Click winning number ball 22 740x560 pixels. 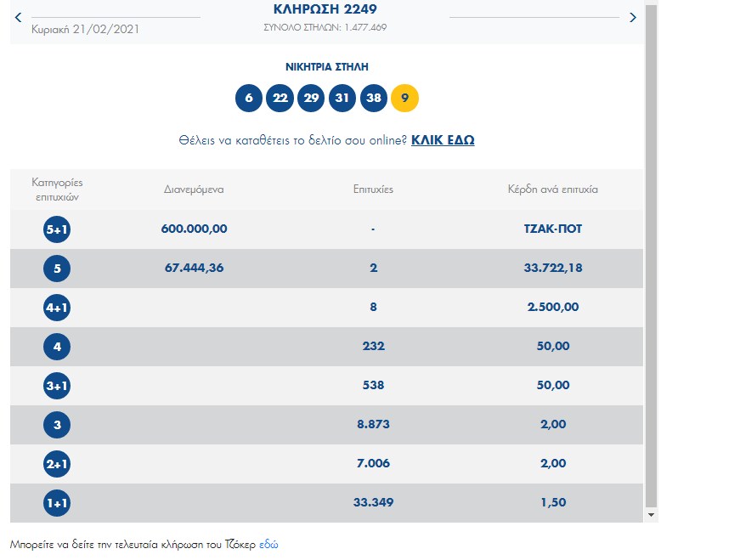tap(280, 98)
